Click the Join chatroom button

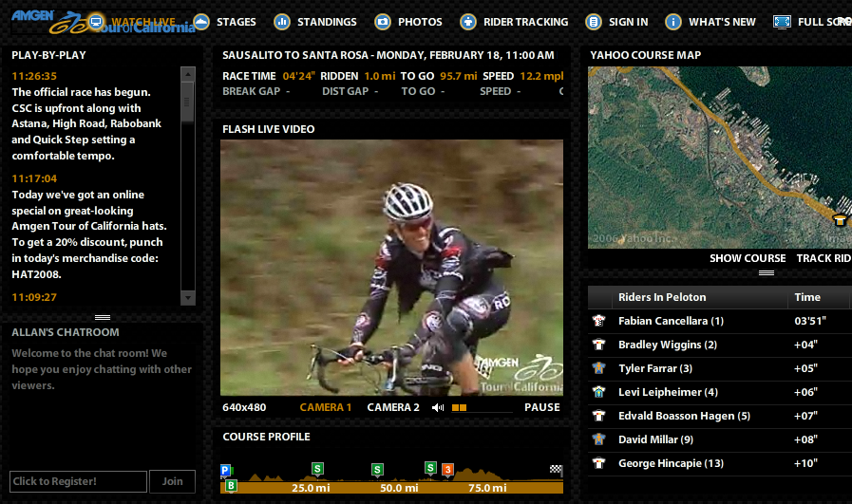point(172,481)
